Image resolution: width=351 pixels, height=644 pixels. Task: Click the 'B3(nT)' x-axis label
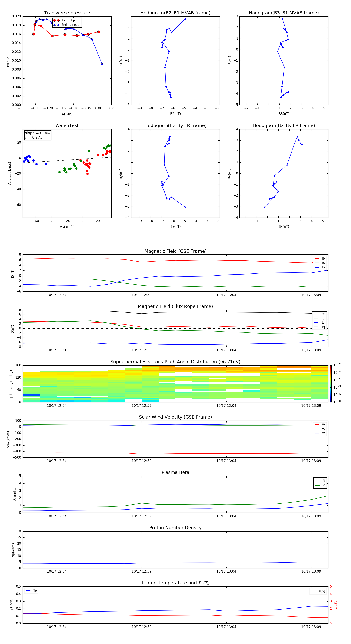[x=284, y=114]
